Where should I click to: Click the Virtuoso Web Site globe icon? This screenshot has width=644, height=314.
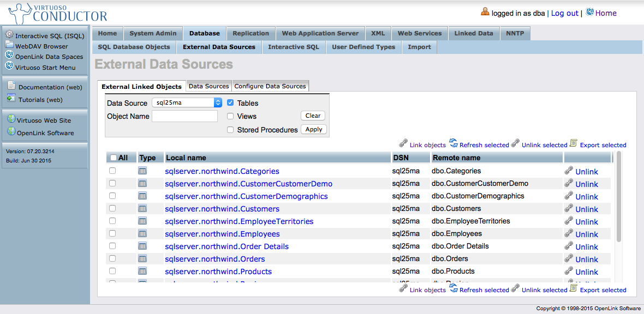tap(10, 119)
